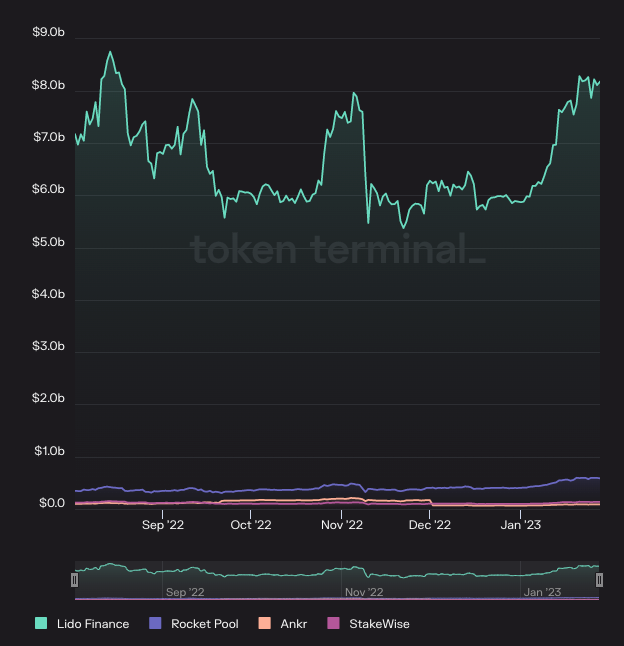Click the Lido Finance legend label
Screen dimensions: 624x646
point(93,624)
